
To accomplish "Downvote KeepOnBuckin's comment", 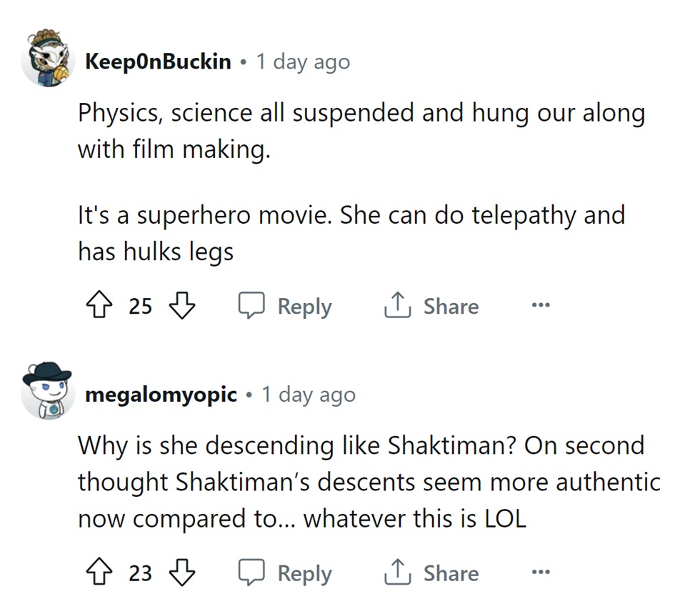I will [x=182, y=307].
